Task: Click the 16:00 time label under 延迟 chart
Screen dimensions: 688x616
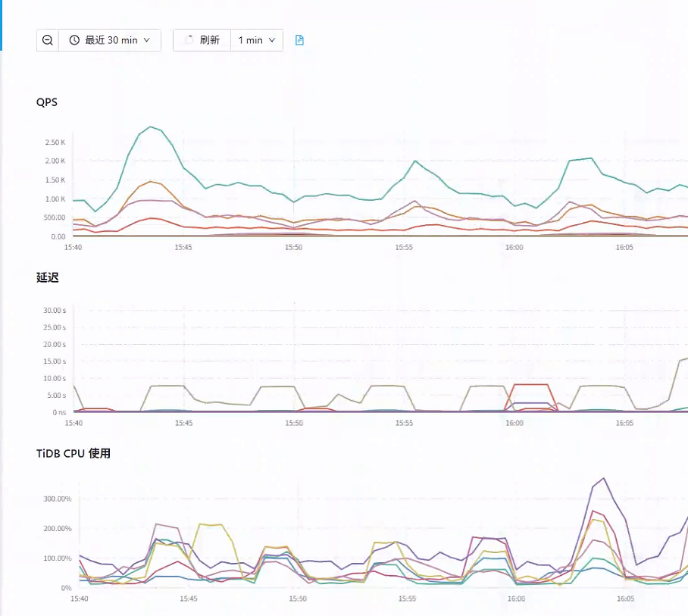Action: tap(514, 423)
